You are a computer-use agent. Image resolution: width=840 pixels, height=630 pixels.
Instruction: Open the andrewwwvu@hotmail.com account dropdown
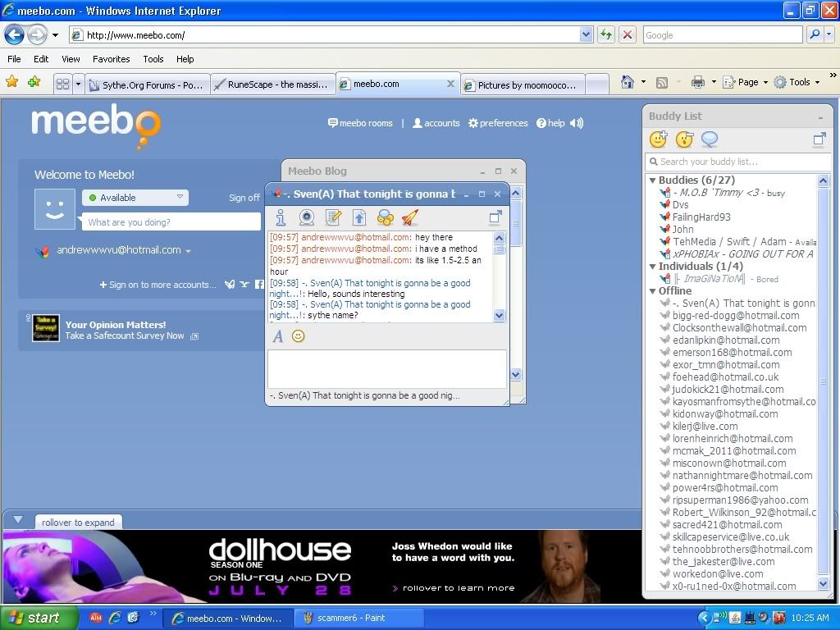click(x=188, y=251)
